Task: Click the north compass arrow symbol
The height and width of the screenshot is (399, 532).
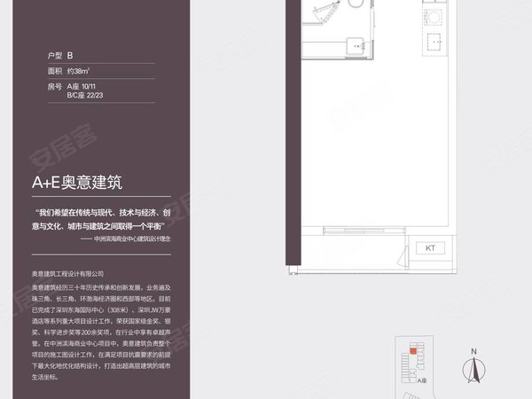Action: point(474,370)
